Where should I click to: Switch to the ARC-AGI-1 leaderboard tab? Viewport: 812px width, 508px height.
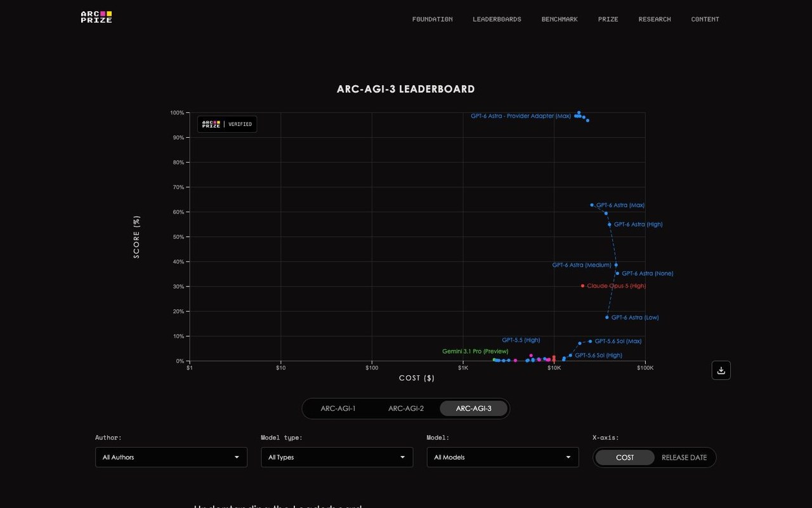click(338, 408)
